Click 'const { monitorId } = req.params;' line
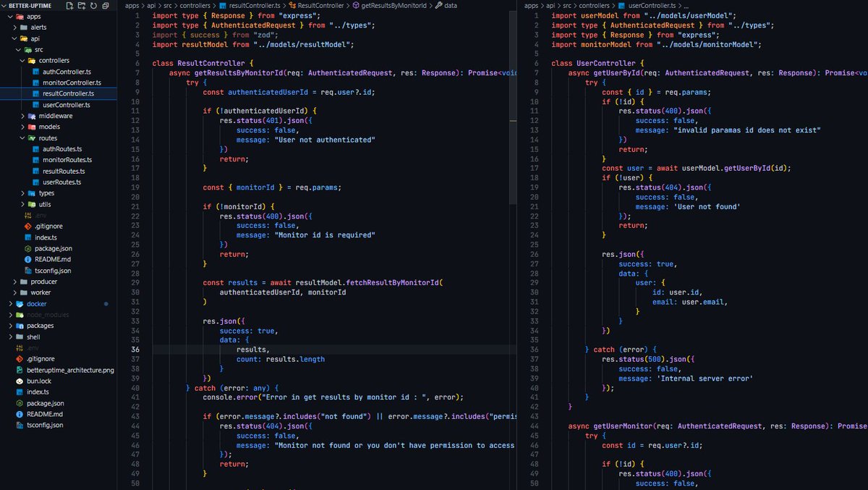Viewport: 868px width, 490px height. tap(272, 187)
